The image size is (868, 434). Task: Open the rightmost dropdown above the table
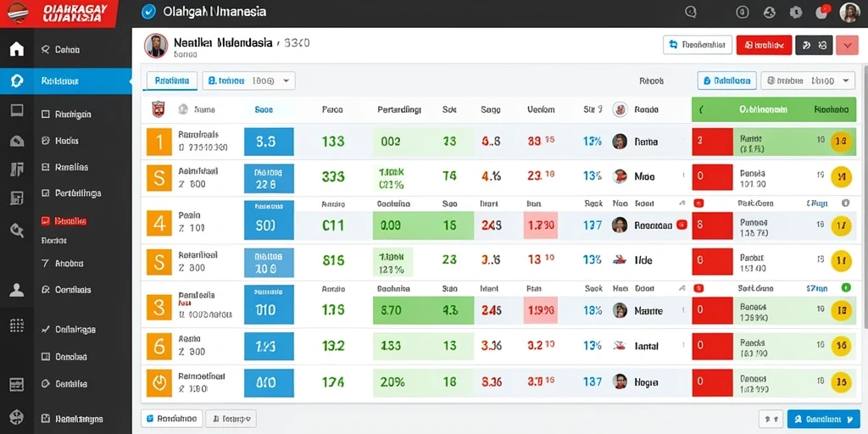coord(808,81)
